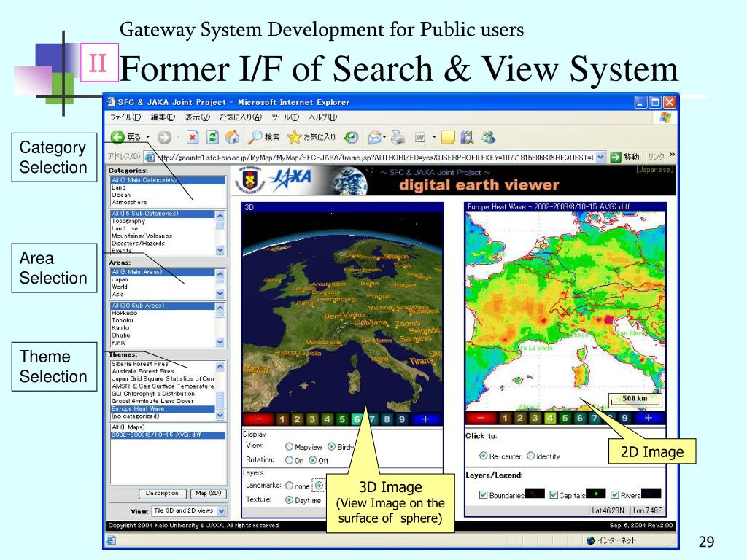Select 'Hokkaido' in Sub Areas list

pos(163,313)
